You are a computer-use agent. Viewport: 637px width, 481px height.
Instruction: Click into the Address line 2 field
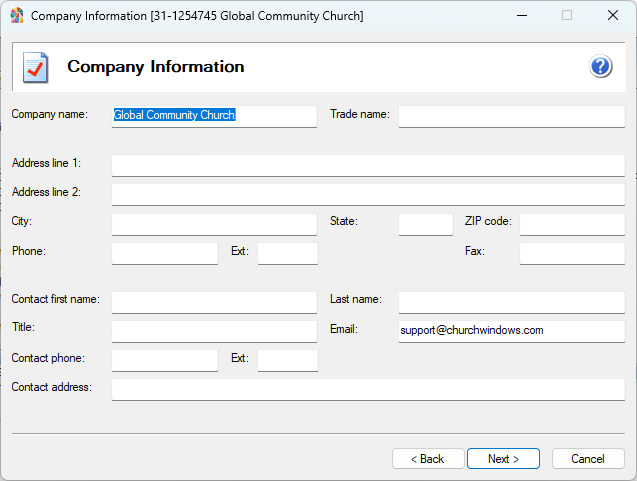pyautogui.click(x=367, y=194)
